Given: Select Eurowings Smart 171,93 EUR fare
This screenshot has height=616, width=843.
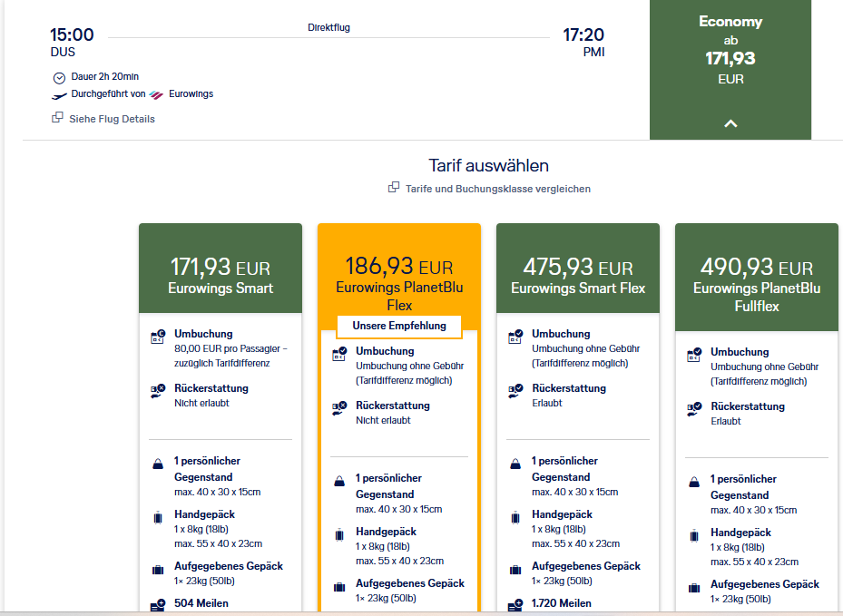Looking at the screenshot, I should [221, 269].
